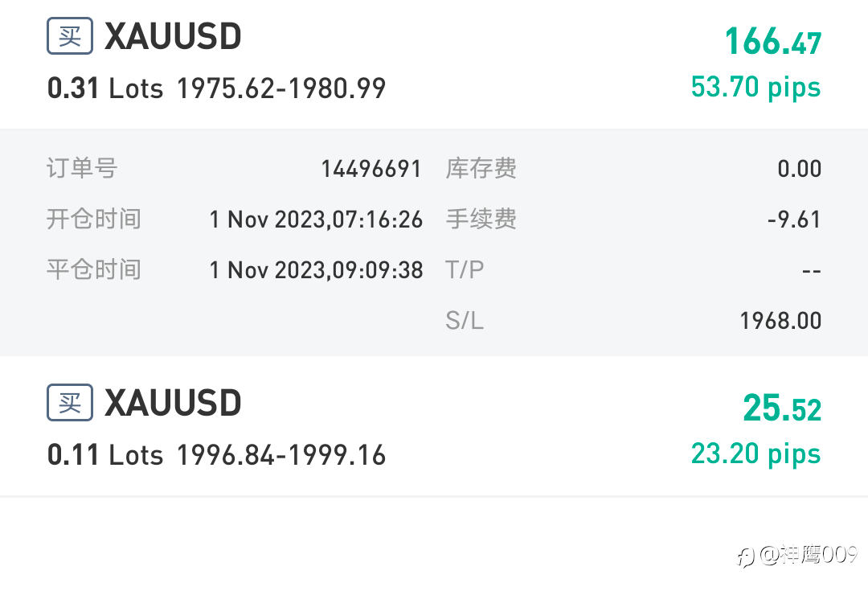Click the S/L value 1968.00
The height and width of the screenshot is (591, 868).
780,321
